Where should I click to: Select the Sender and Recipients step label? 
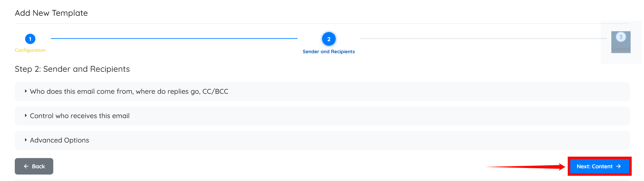pos(329,52)
